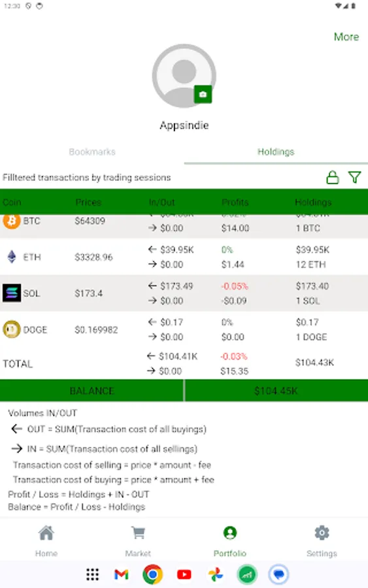Tap Filltered transactions by trading sessions text
The width and height of the screenshot is (368, 588).
pyautogui.click(x=87, y=177)
